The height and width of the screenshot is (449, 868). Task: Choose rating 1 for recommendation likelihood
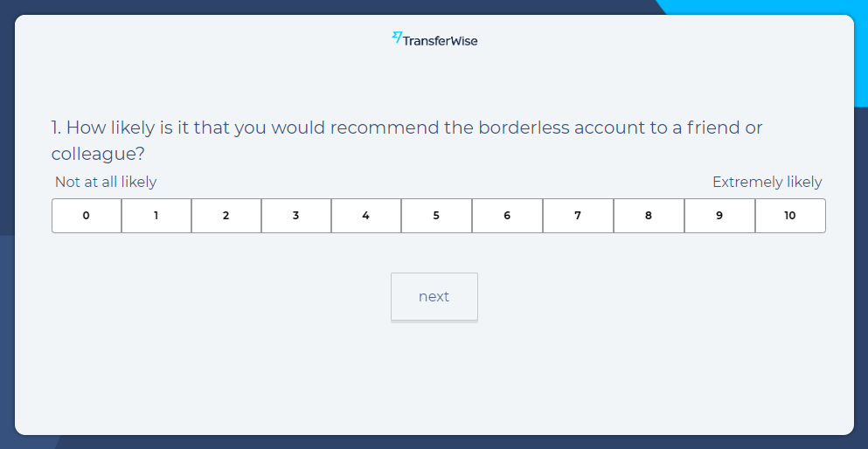[156, 216]
